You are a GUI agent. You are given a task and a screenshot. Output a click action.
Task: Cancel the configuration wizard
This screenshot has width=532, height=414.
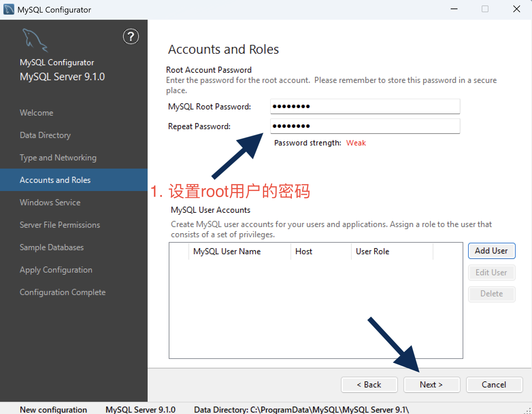coord(494,385)
